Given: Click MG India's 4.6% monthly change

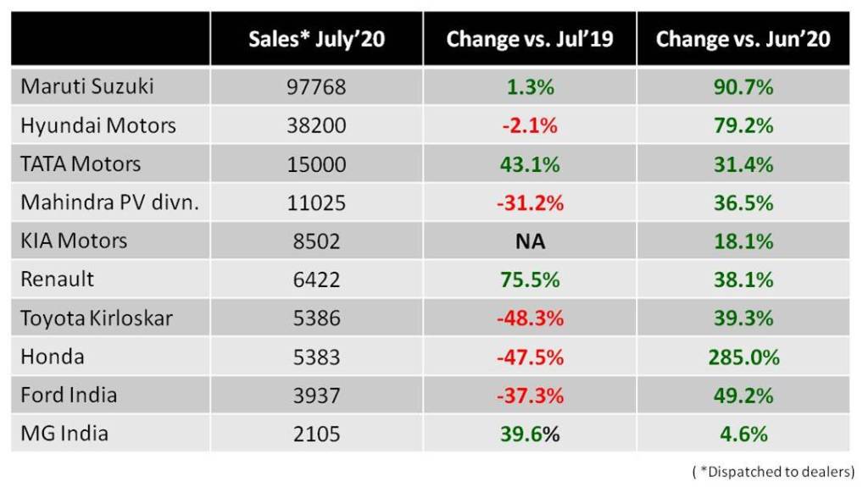Looking at the screenshot, I should 743,434.
